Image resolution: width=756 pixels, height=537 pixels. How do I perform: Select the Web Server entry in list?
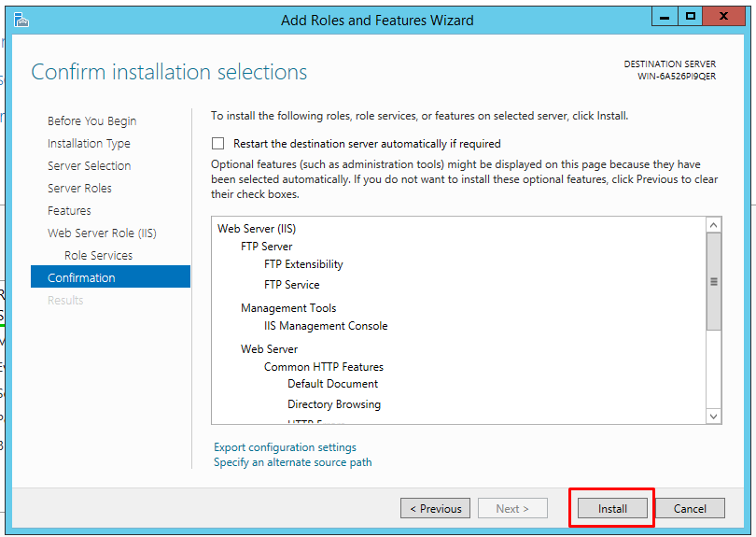point(269,349)
